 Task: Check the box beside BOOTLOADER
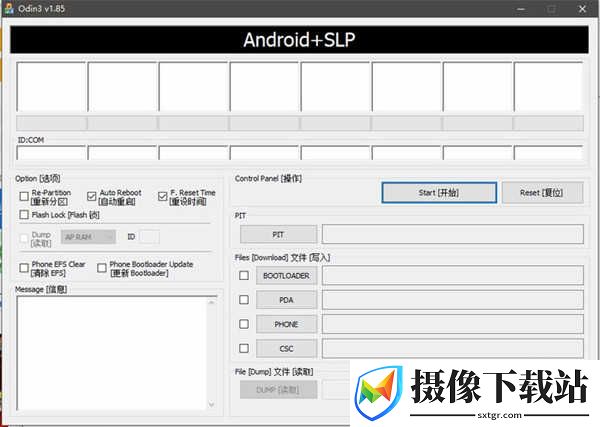tap(244, 275)
